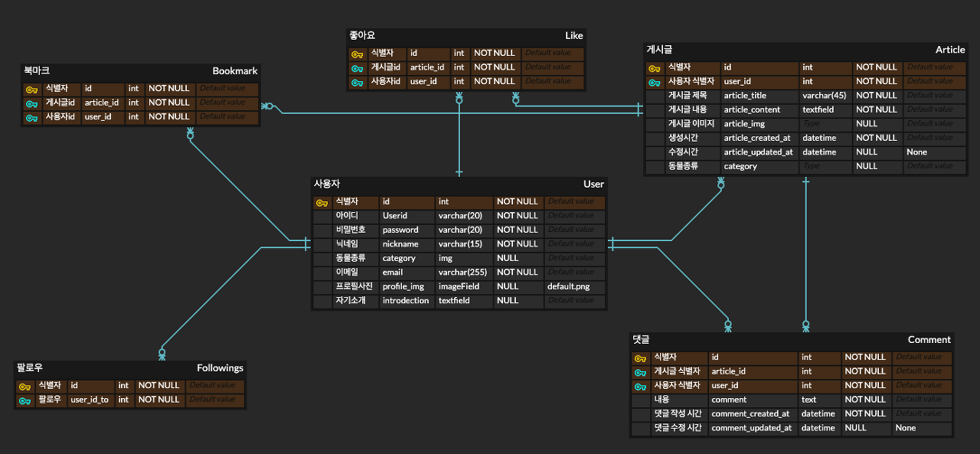
Task: Click the "댓글" table header label
Action: [641, 339]
